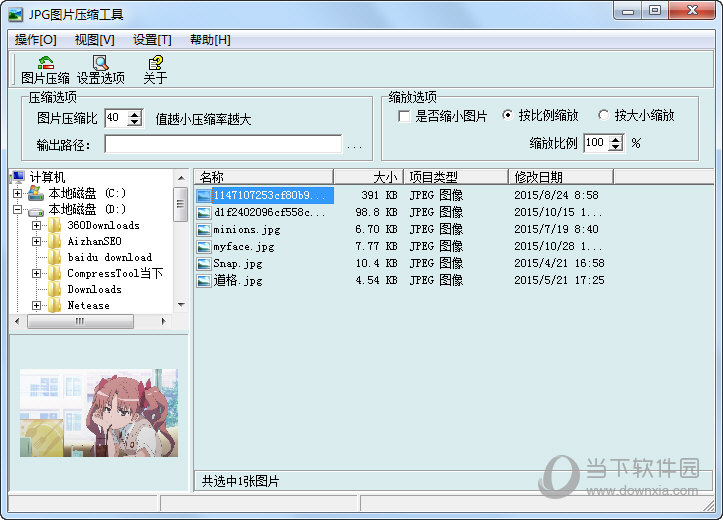723x520 pixels.
Task: Click the folder tree scroll left arrow
Action: point(17,321)
